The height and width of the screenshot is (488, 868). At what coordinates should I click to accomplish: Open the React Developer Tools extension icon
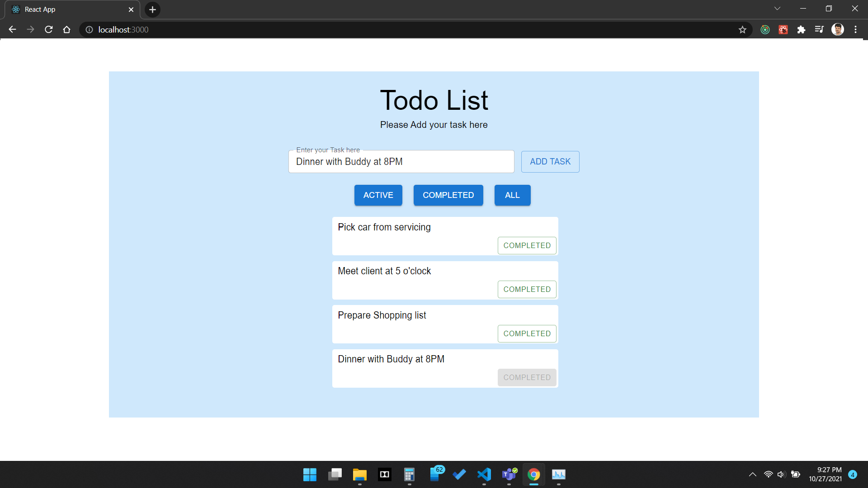pos(765,29)
